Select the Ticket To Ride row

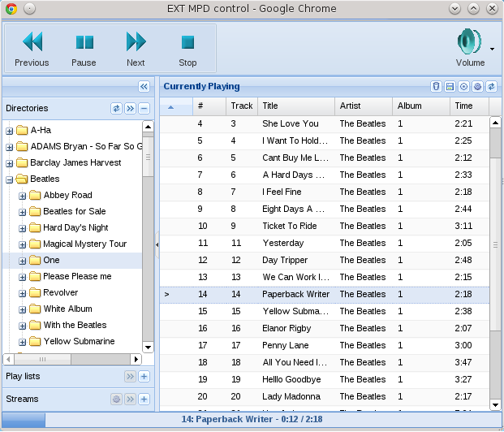tap(325, 226)
